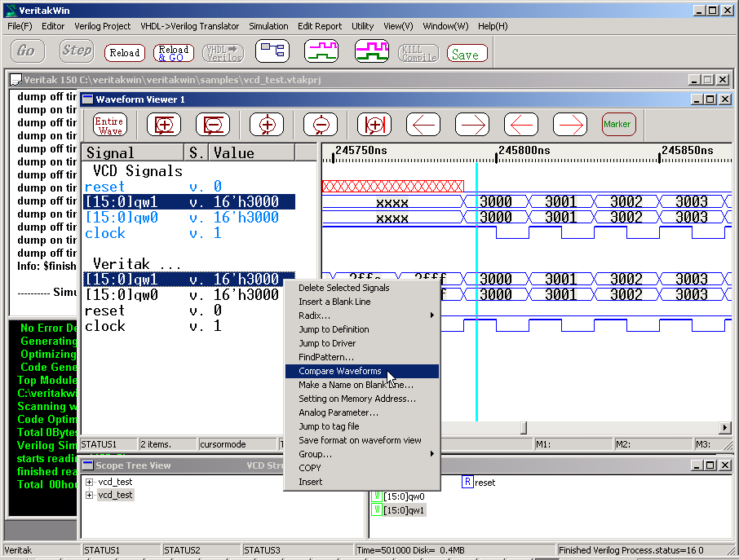Choose Insert a Blank Line
739x560 pixels.
point(362,302)
